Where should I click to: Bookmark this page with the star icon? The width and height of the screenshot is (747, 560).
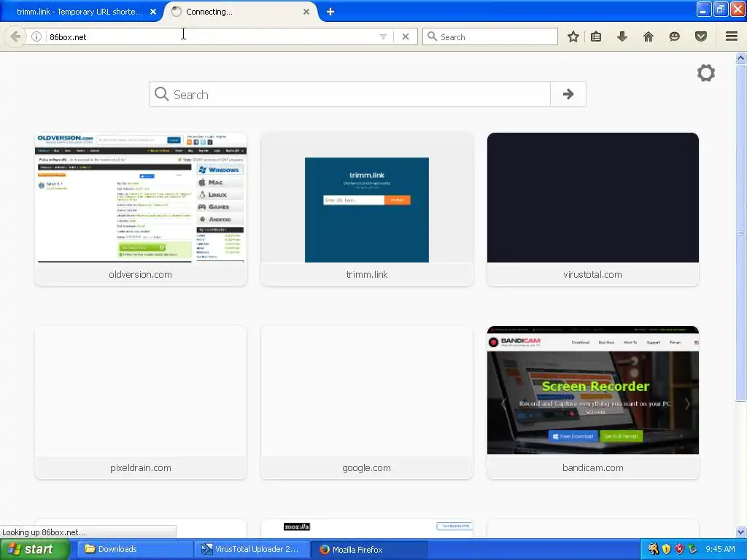pos(573,36)
